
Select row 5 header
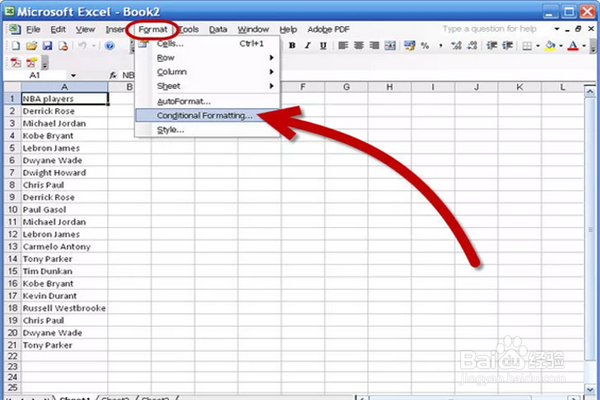point(12,148)
